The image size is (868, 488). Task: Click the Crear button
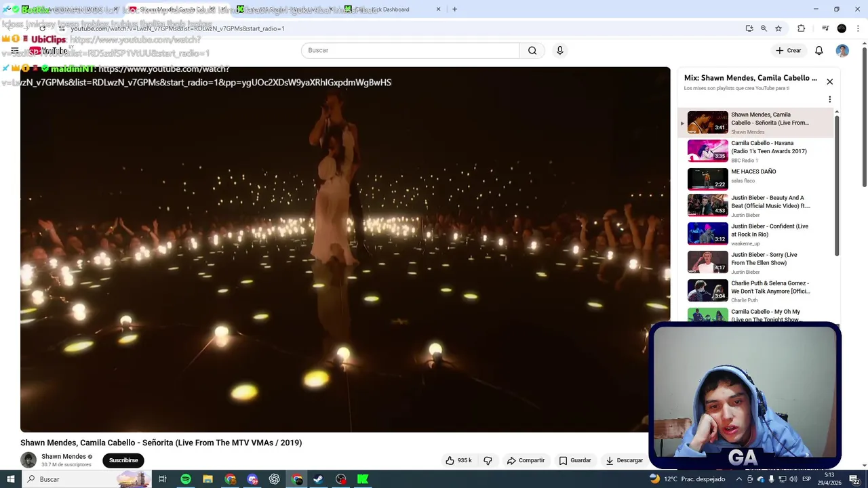click(788, 50)
